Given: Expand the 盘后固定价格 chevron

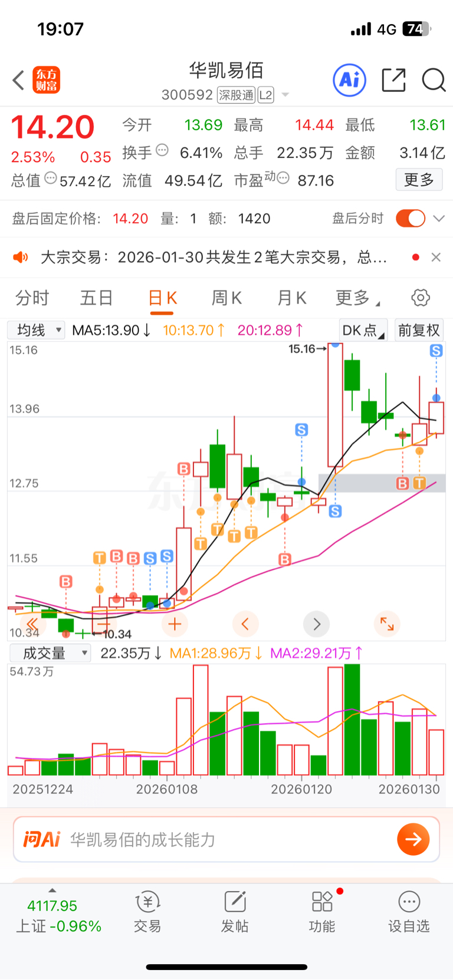Looking at the screenshot, I should click(439, 219).
